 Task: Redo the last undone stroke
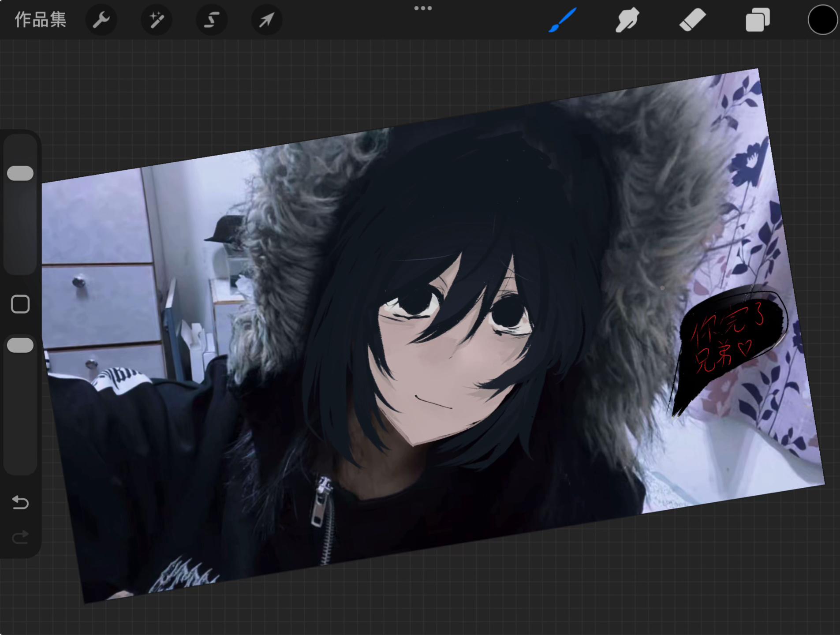click(x=20, y=537)
